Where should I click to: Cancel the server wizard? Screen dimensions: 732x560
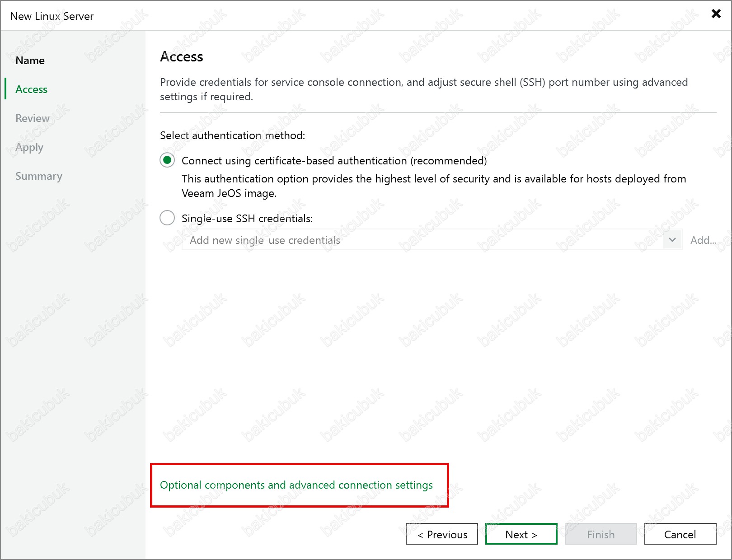coord(680,534)
